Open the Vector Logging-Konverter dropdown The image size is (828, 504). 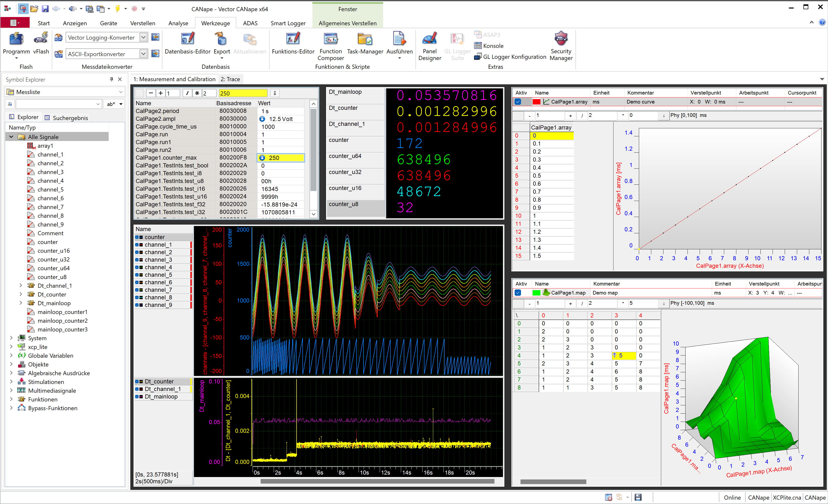click(143, 37)
